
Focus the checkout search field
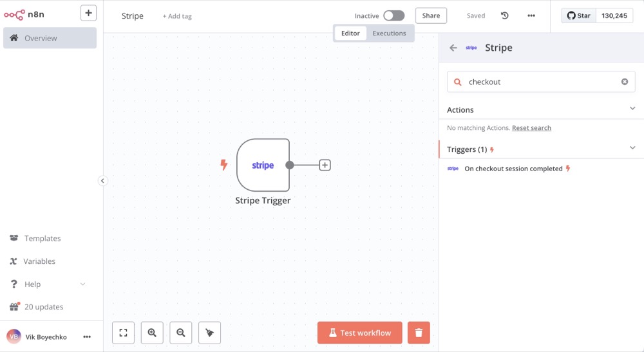click(x=541, y=82)
